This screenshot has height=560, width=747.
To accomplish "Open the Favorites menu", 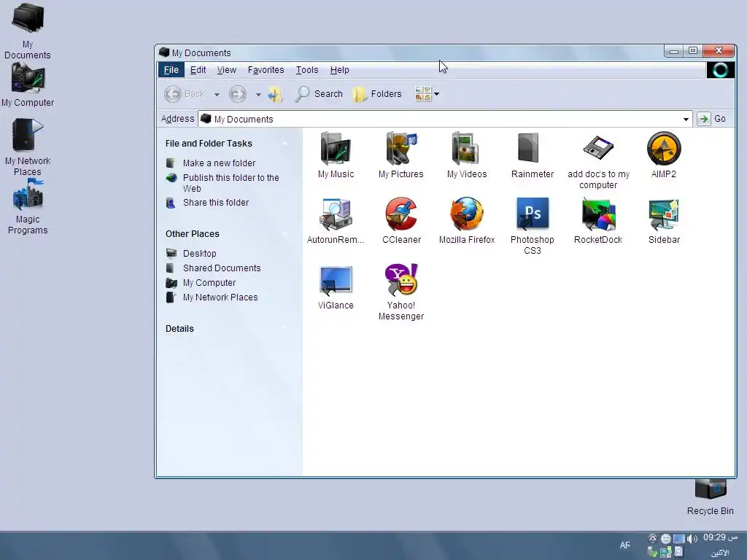I will pyautogui.click(x=266, y=70).
